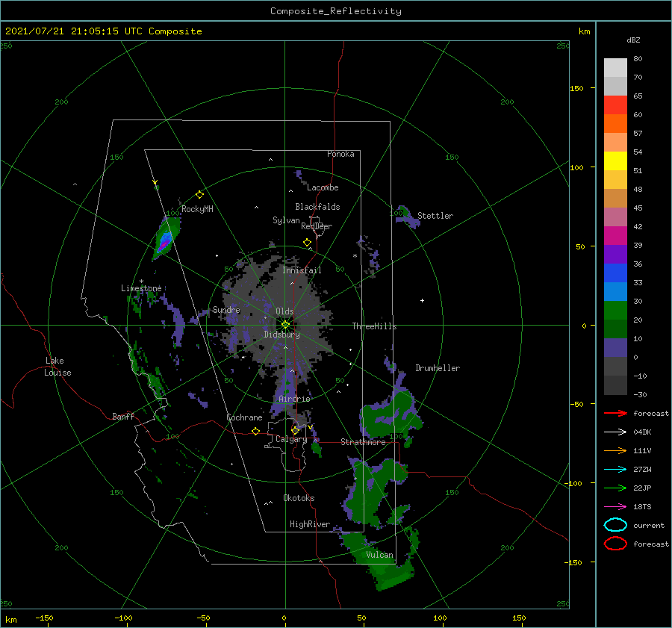
Task: Click the ThreeHills label
Action: 374,326
